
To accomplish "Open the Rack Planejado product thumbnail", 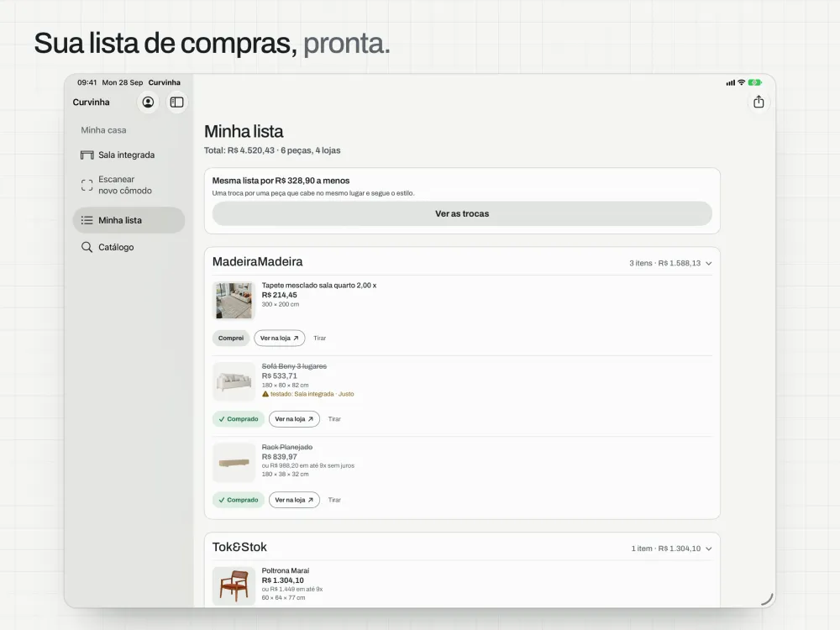I will pyautogui.click(x=234, y=462).
